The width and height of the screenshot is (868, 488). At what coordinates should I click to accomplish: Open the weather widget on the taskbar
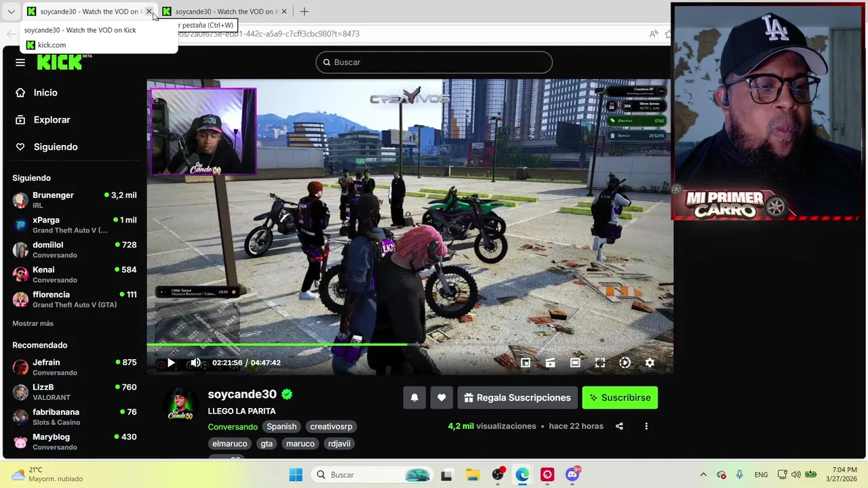coord(46,474)
